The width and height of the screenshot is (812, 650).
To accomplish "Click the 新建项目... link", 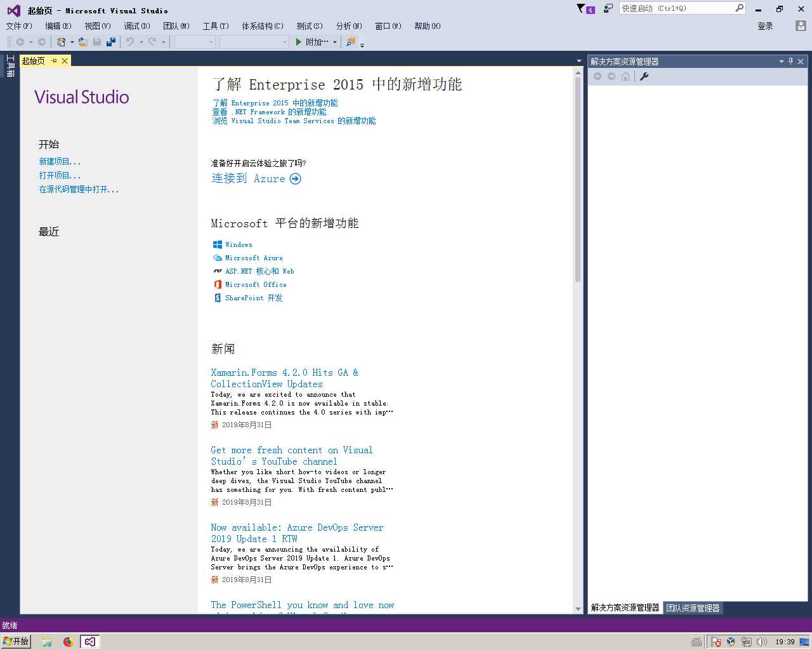I will (60, 162).
